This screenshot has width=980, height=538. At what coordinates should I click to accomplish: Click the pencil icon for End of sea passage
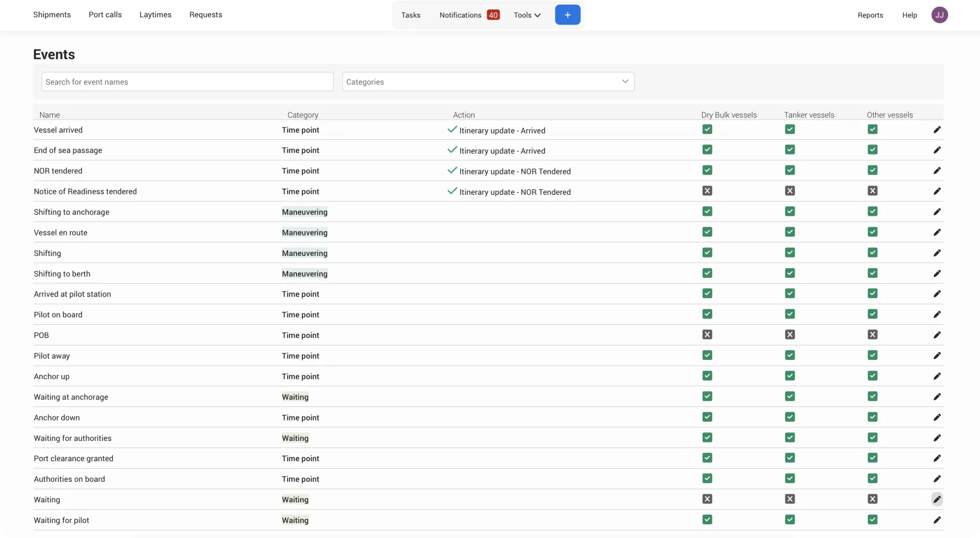(937, 150)
